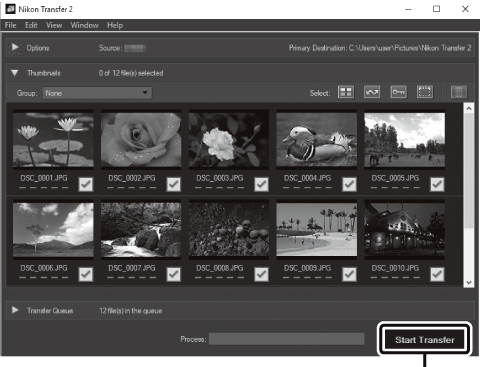Click the Select protected images key icon
The width and height of the screenshot is (480, 367).
pos(399,92)
